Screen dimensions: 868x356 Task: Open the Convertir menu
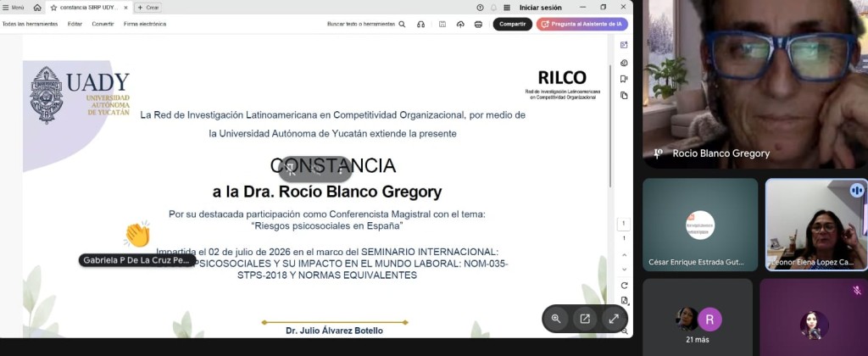pos(103,25)
